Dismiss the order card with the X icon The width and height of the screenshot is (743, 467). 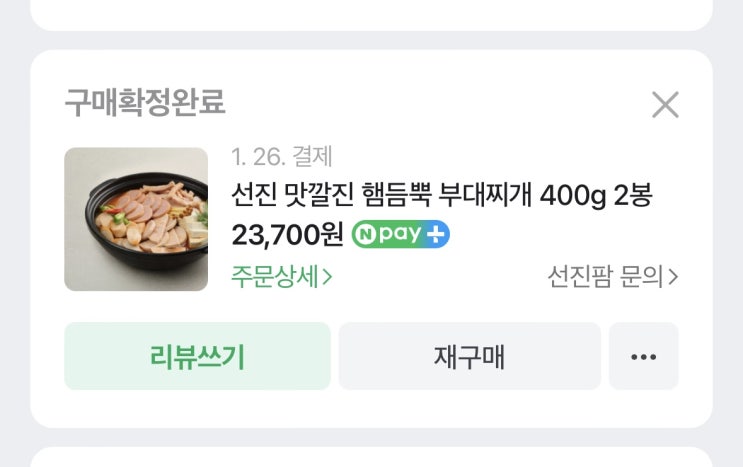coord(665,105)
